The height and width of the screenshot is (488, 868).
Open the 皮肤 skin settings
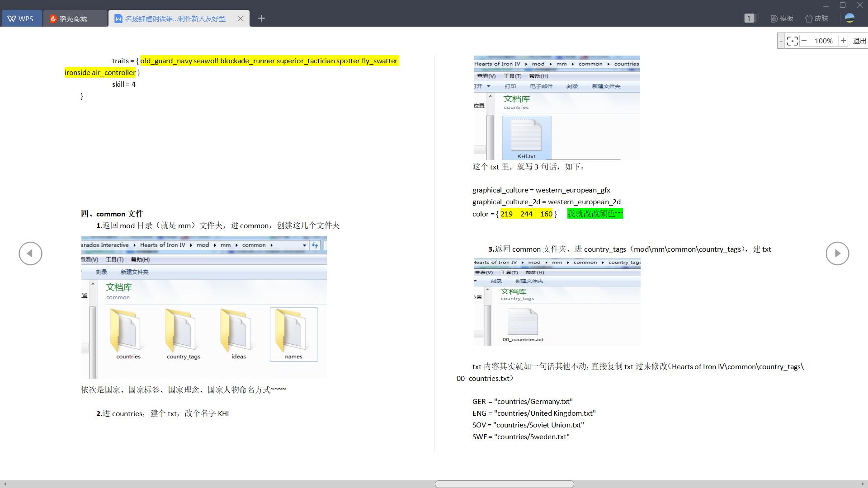(816, 18)
